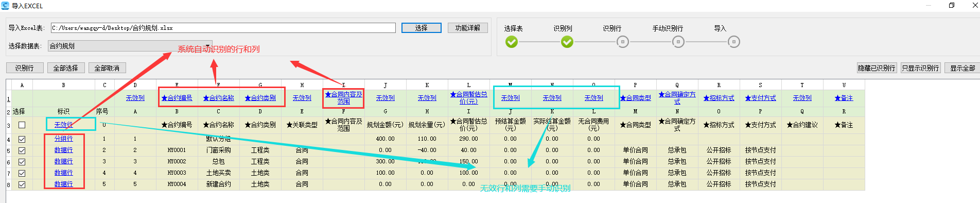Viewport: 980px width, 203px height.
Task: Tick the checkbox in the 无效行 row
Action: point(22,125)
